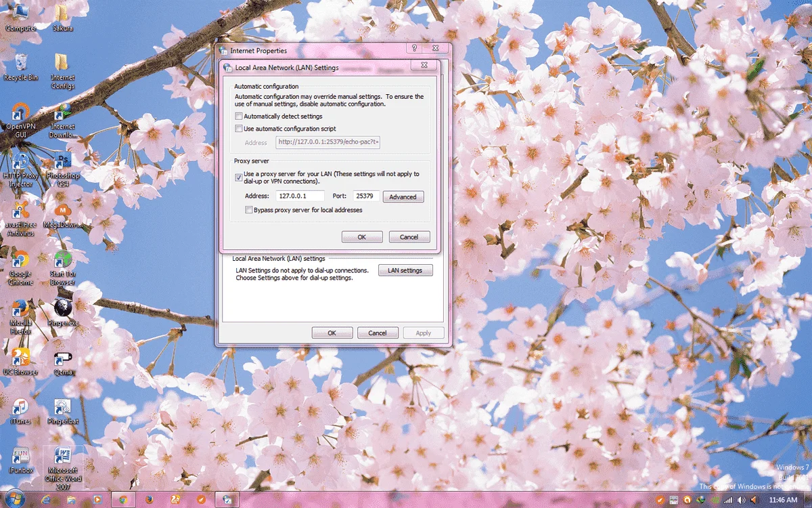Select the Google Chrome desktop icon
The height and width of the screenshot is (508, 812).
(20, 268)
